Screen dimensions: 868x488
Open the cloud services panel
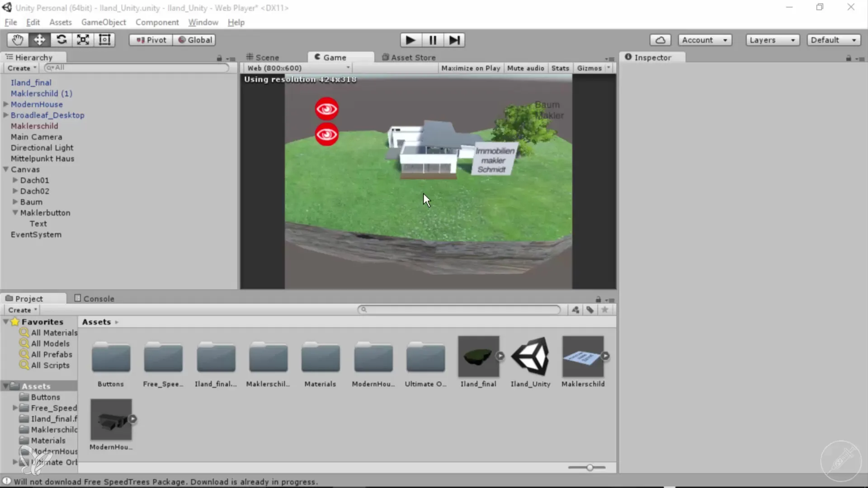click(x=660, y=40)
